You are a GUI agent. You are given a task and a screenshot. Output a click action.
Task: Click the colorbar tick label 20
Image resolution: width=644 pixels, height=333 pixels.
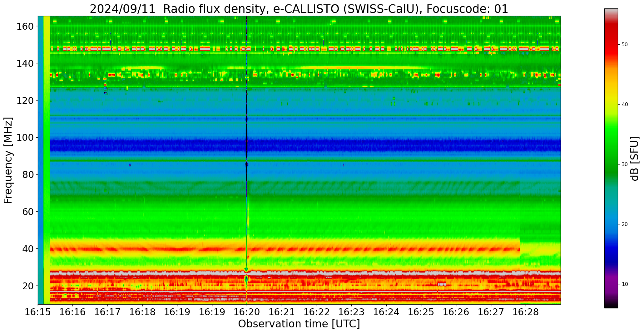(x=625, y=224)
